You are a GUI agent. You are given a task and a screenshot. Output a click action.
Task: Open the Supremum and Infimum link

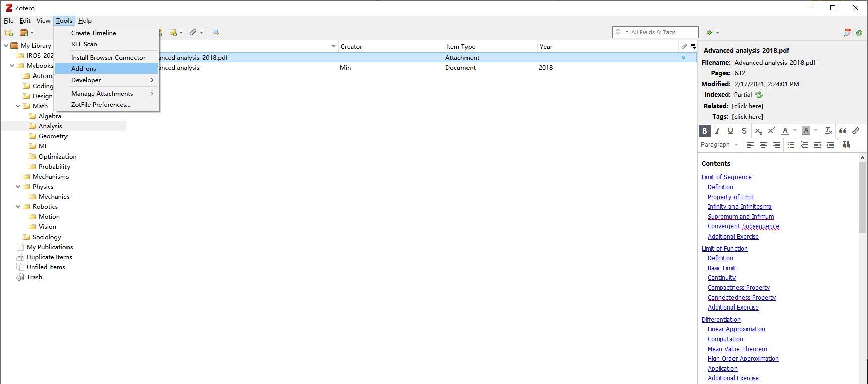741,217
